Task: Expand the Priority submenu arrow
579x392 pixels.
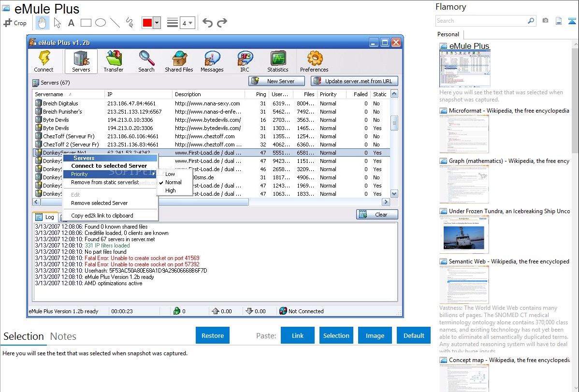Action: click(154, 174)
